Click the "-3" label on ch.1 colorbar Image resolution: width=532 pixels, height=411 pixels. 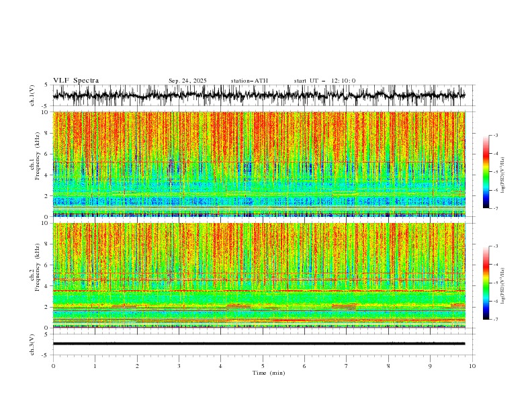(495, 135)
